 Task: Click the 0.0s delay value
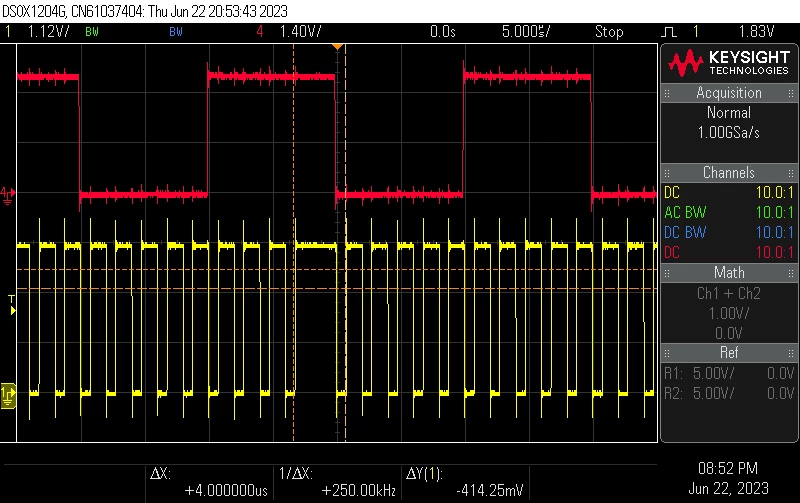point(442,32)
